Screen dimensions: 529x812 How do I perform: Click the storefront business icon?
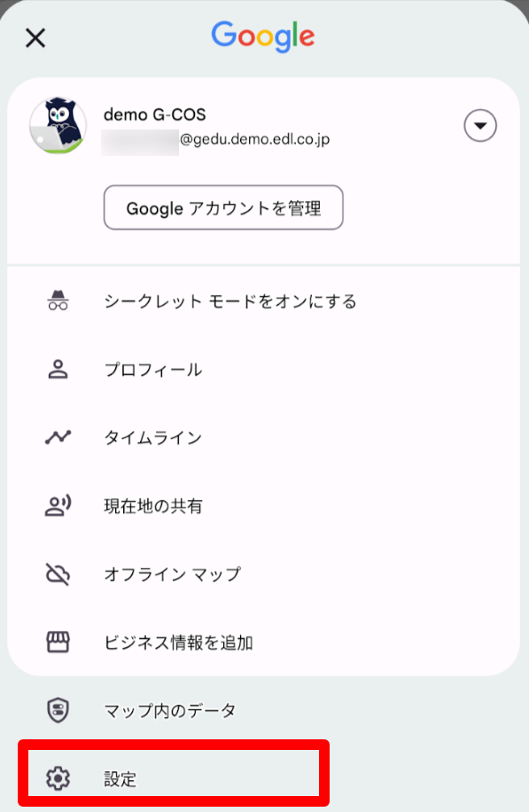click(x=58, y=642)
